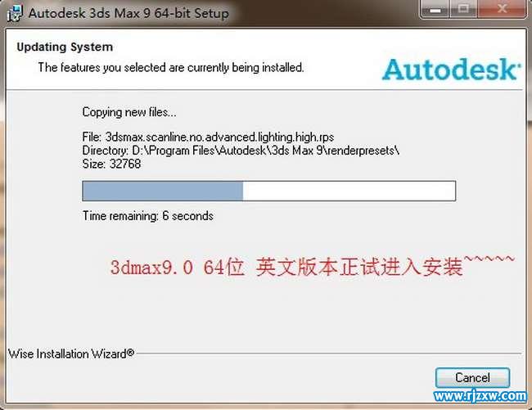
Task: Click the 'Size: 32768' label
Action: pyautogui.click(x=111, y=164)
